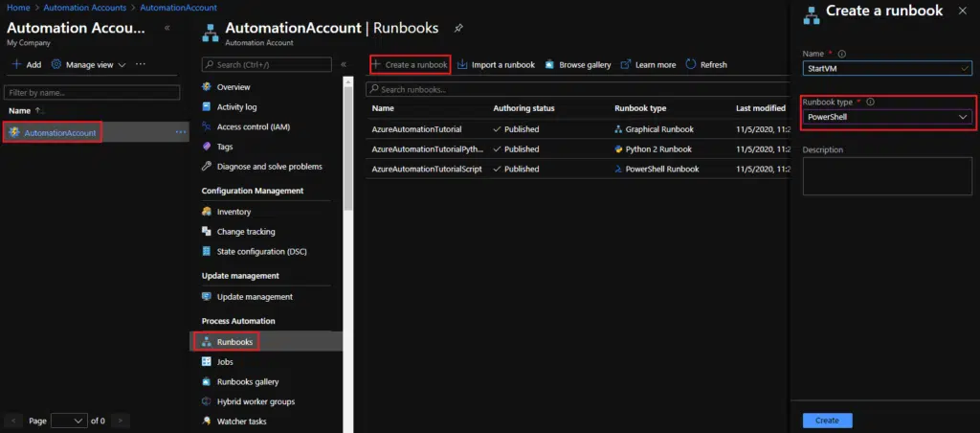Open Diagnose and solve problems
980x433 pixels.
tap(269, 167)
